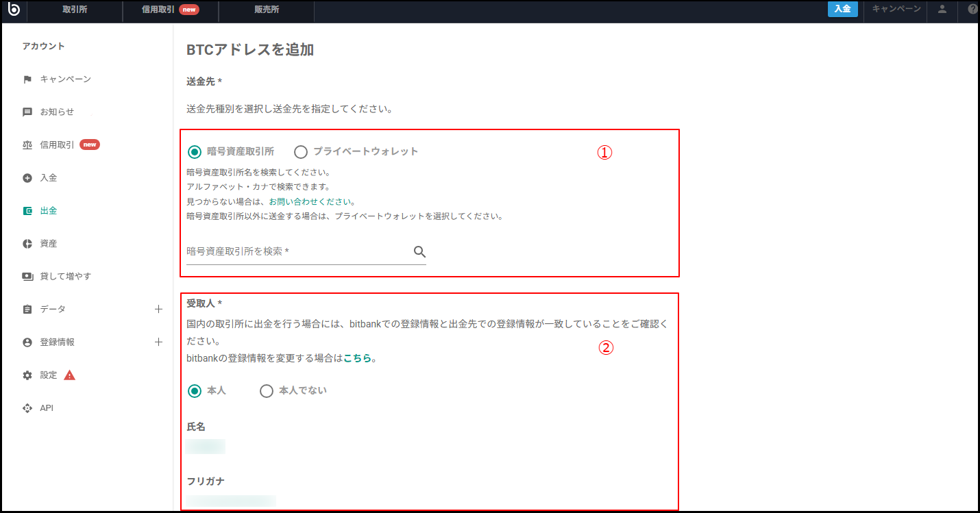The image size is (980, 513).
Task: Keep 暗号資産取引所 selected by clicking its radio
Action: point(194,151)
